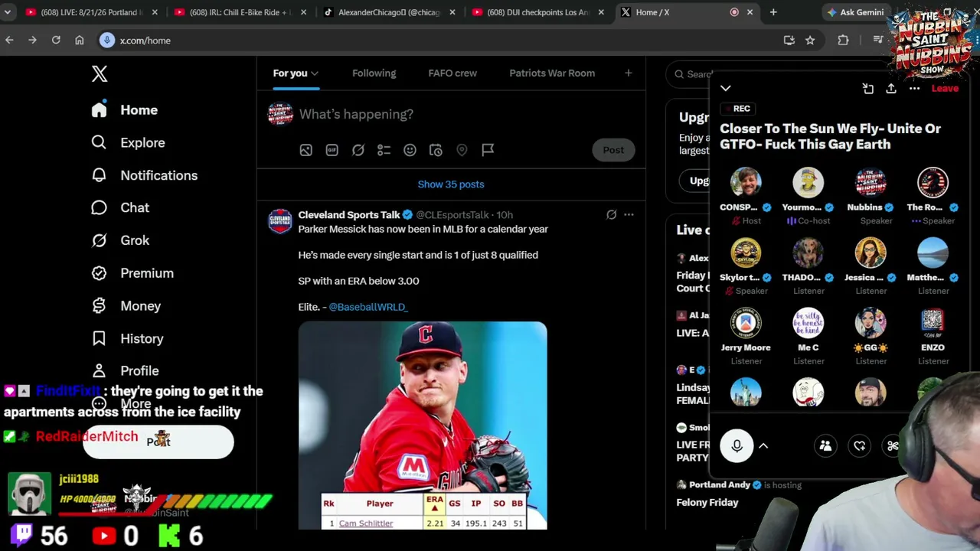Expand microphone options caret
The image size is (980, 551).
[763, 445]
